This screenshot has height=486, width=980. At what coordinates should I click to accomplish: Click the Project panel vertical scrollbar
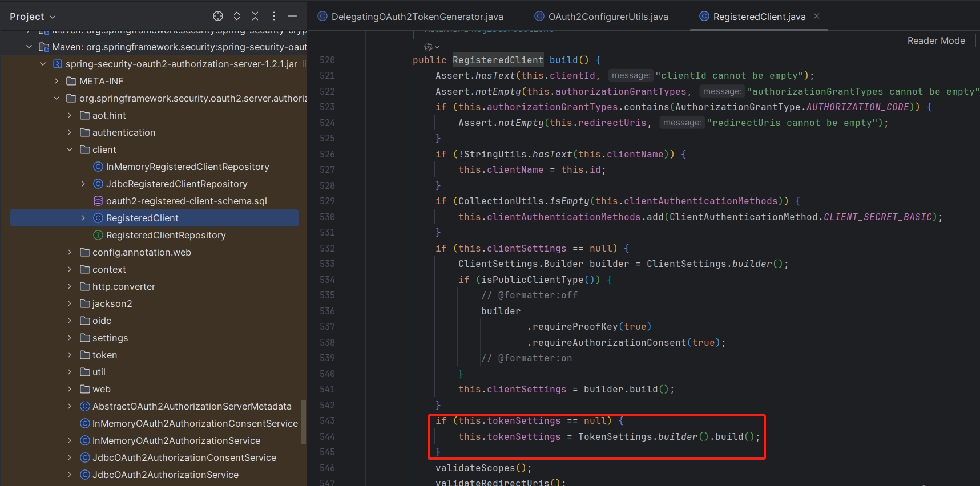tap(304, 421)
